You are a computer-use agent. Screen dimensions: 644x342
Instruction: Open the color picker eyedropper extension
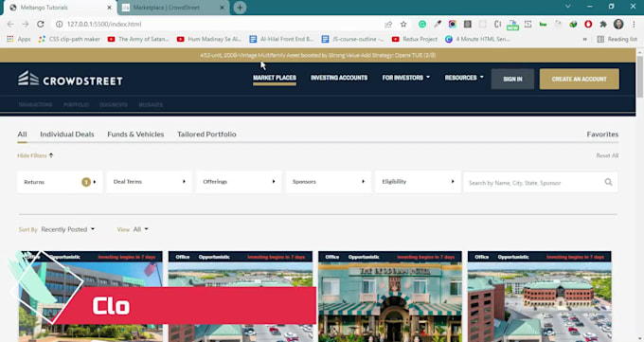(438, 25)
